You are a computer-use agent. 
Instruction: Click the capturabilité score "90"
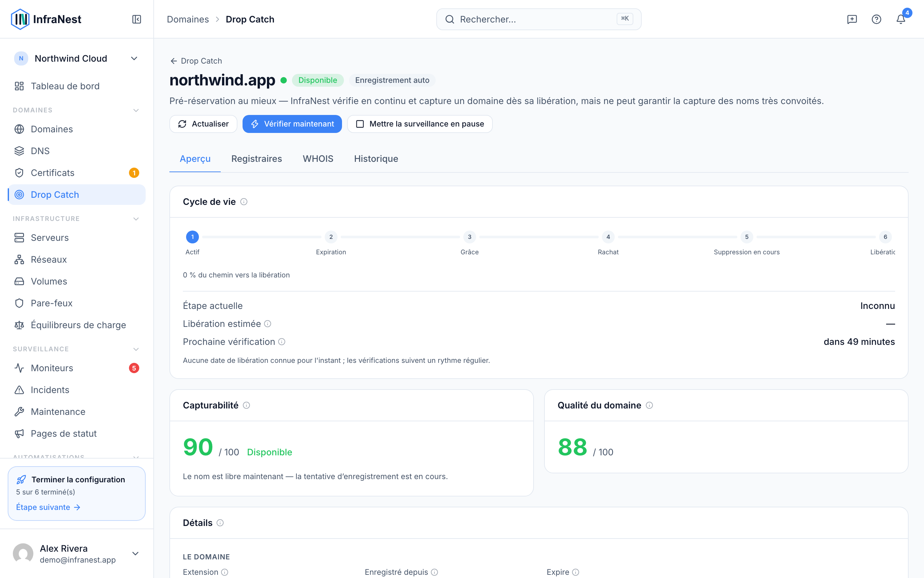tap(198, 447)
